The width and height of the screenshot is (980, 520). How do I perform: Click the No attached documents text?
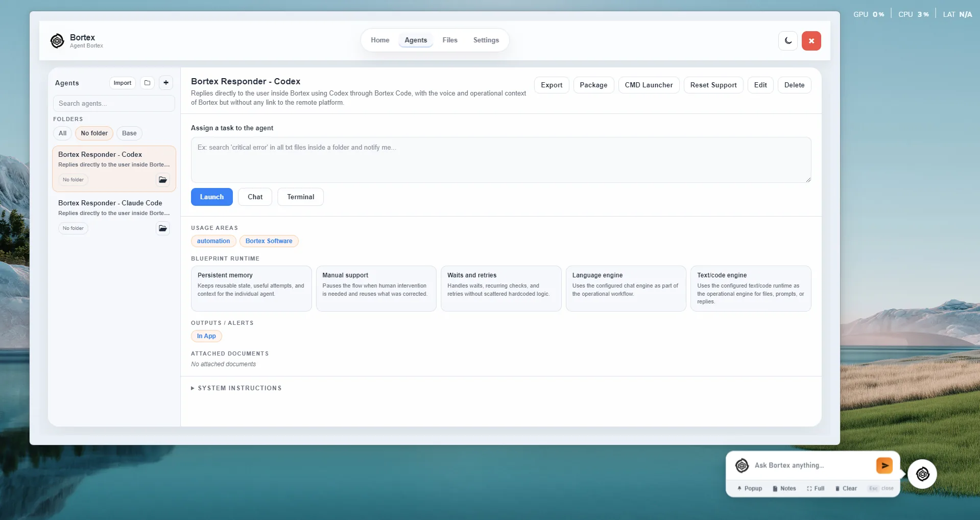coord(223,364)
